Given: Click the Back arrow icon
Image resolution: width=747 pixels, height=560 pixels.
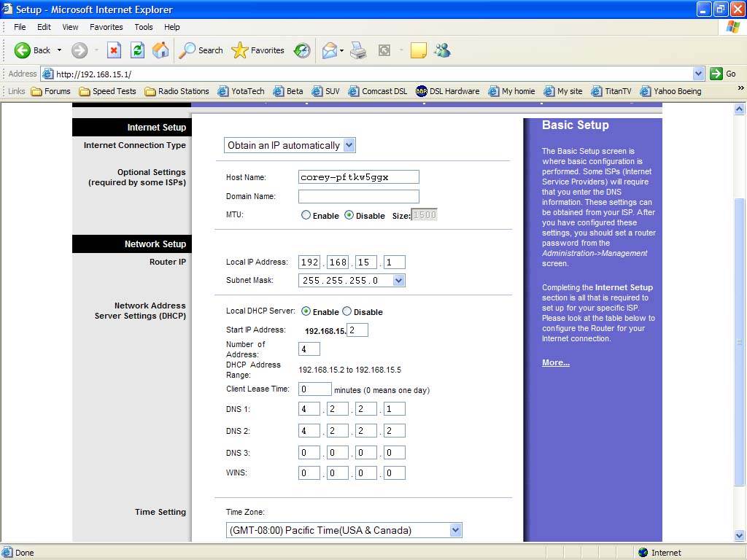Looking at the screenshot, I should point(22,50).
